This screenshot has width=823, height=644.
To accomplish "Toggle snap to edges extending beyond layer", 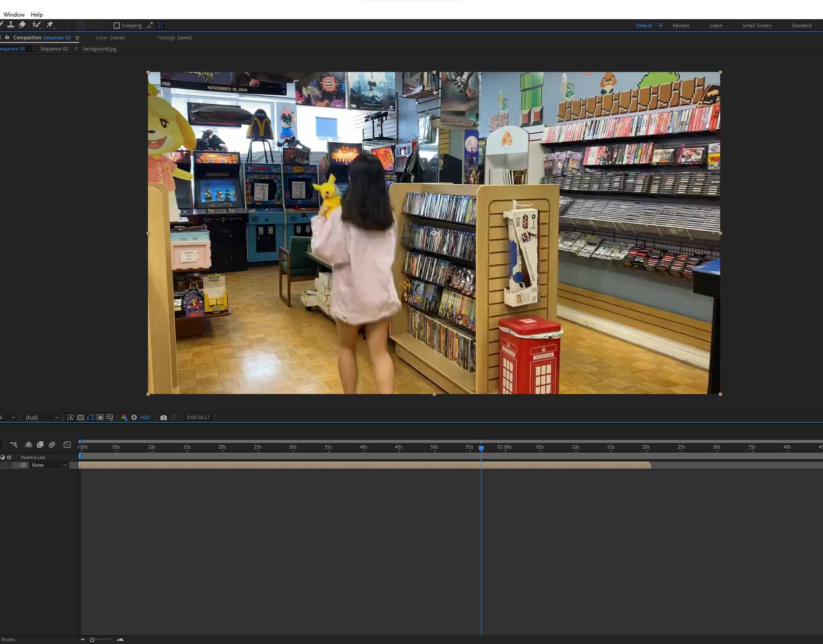I will (x=150, y=25).
